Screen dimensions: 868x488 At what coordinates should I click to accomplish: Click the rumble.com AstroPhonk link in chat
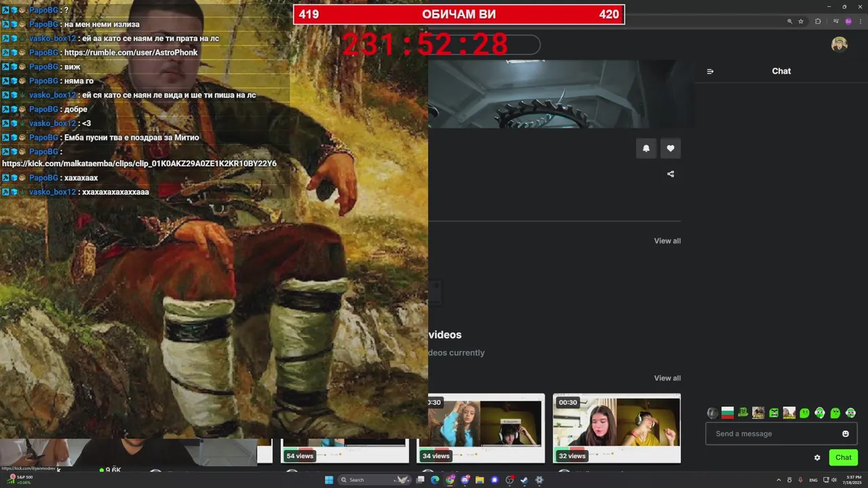pos(131,52)
